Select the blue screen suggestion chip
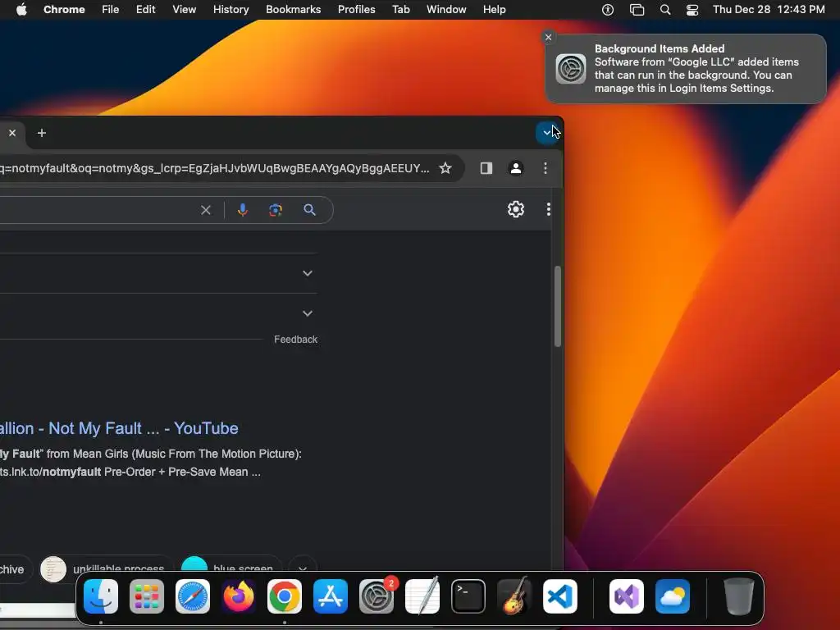 click(x=231, y=569)
